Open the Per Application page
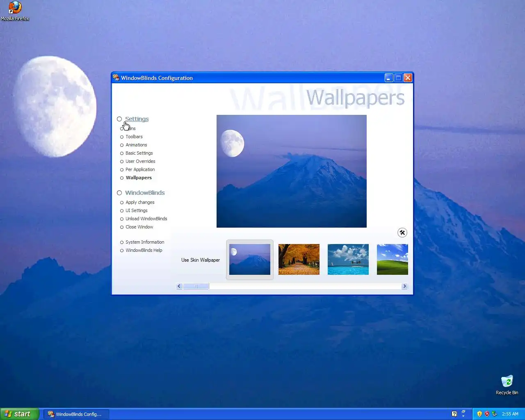The height and width of the screenshot is (420, 525). pos(140,169)
